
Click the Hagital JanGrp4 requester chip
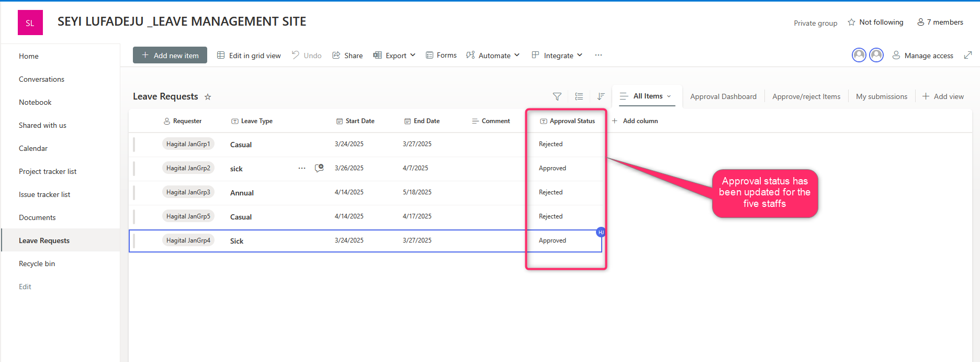[x=188, y=240]
